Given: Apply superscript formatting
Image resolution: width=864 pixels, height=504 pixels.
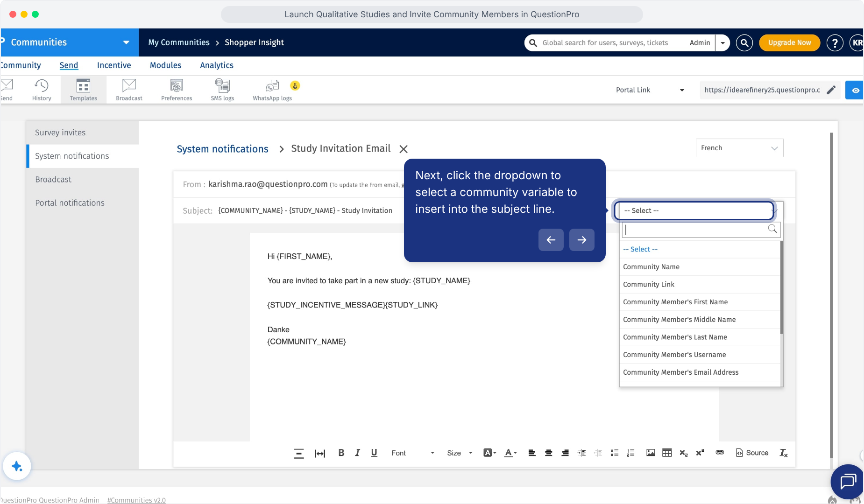Looking at the screenshot, I should pyautogui.click(x=700, y=453).
